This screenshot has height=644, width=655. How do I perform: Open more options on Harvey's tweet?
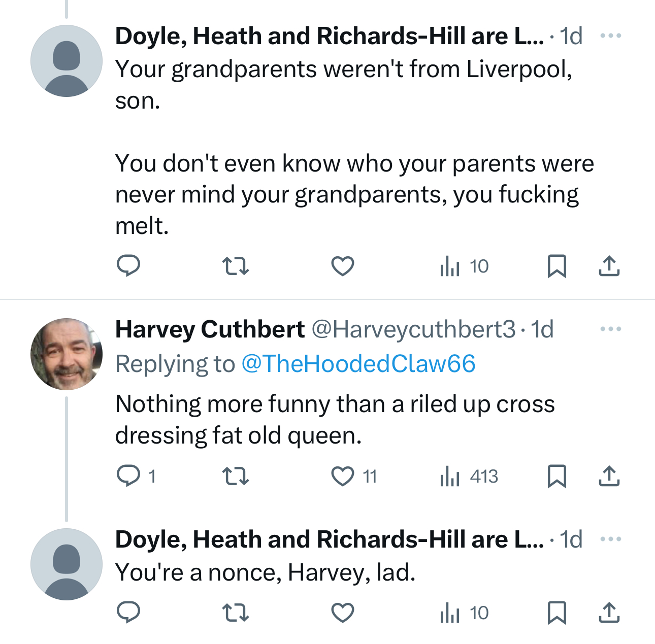tap(610, 329)
